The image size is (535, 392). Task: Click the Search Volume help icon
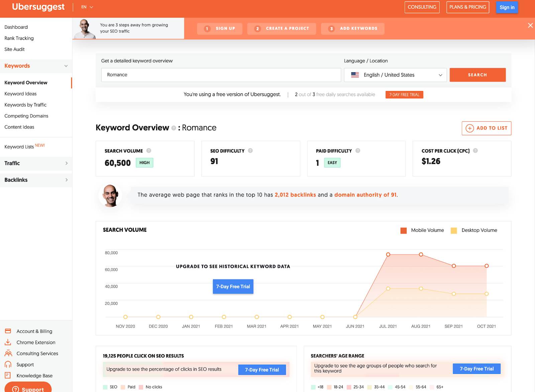pyautogui.click(x=149, y=151)
